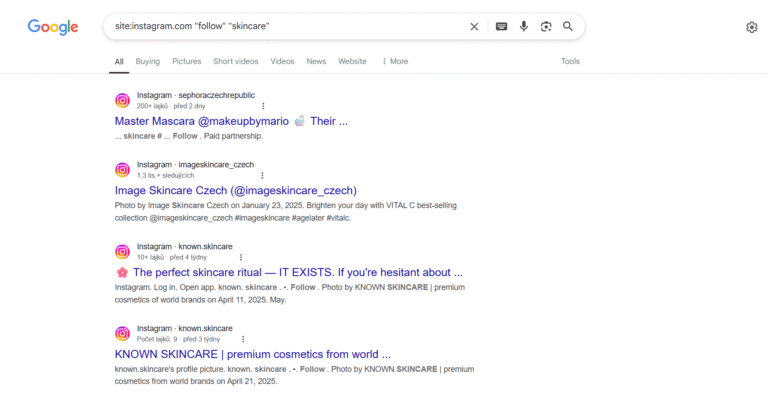Submit search with magnifying glass icon

(568, 26)
